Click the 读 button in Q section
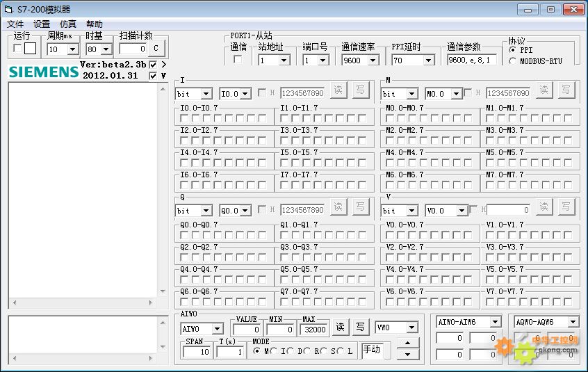Screen dimensions: 588x372 pos(338,207)
